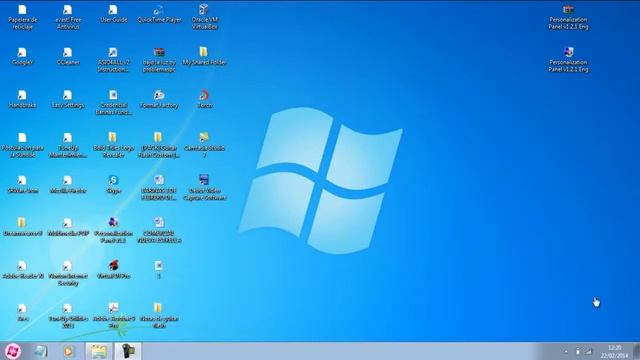Open the Mozilla Firefox shortcut
Image resolution: width=640 pixels, height=360 pixels.
pyautogui.click(x=68, y=184)
